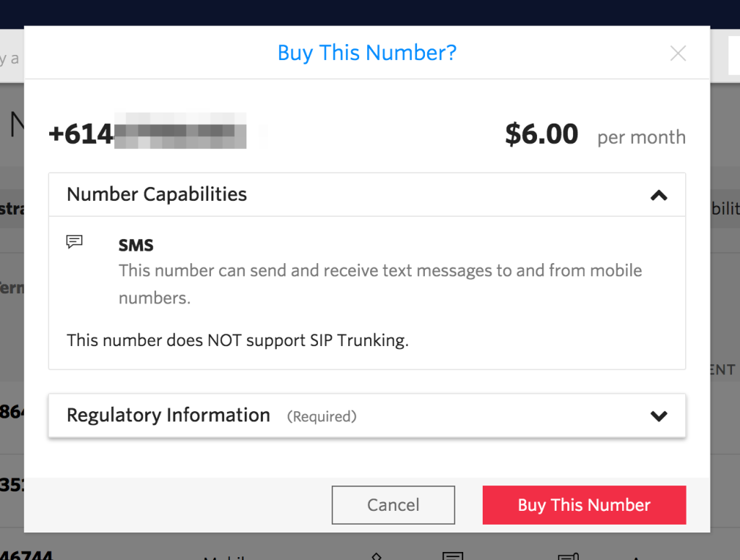Viewport: 740px width, 560px height.
Task: Click the SMS speech bubble icon
Action: 74,242
